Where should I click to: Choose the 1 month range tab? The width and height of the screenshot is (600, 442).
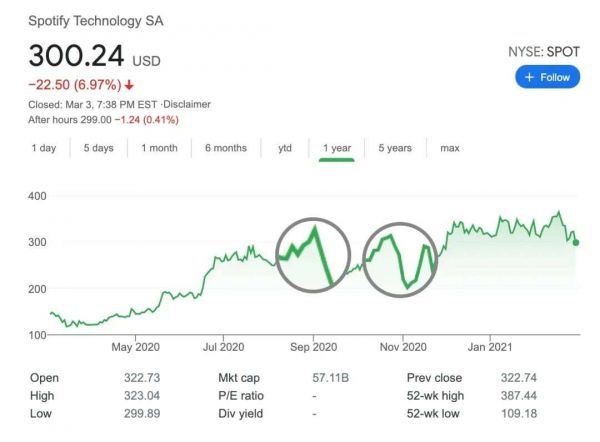pyautogui.click(x=159, y=148)
